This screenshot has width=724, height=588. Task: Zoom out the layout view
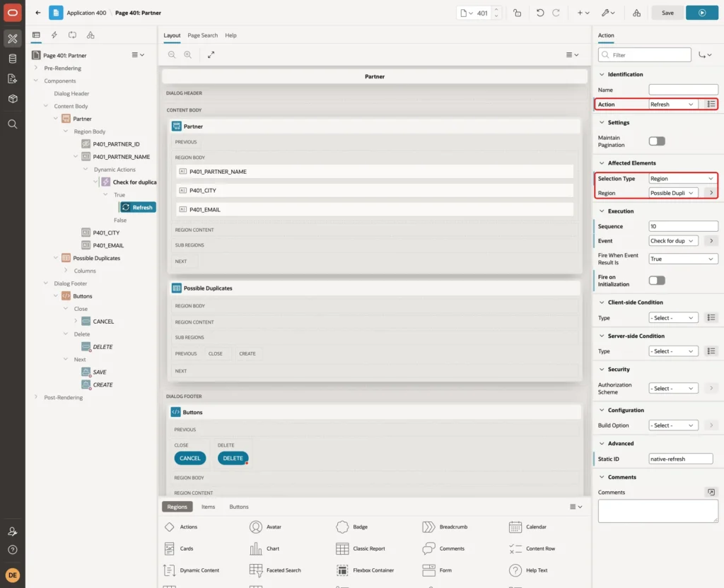point(172,54)
